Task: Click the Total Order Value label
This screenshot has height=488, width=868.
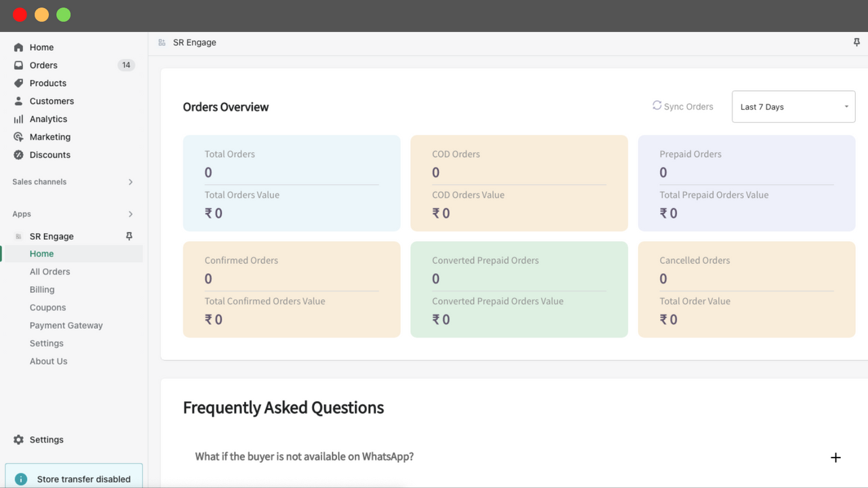Action: pyautogui.click(x=695, y=301)
